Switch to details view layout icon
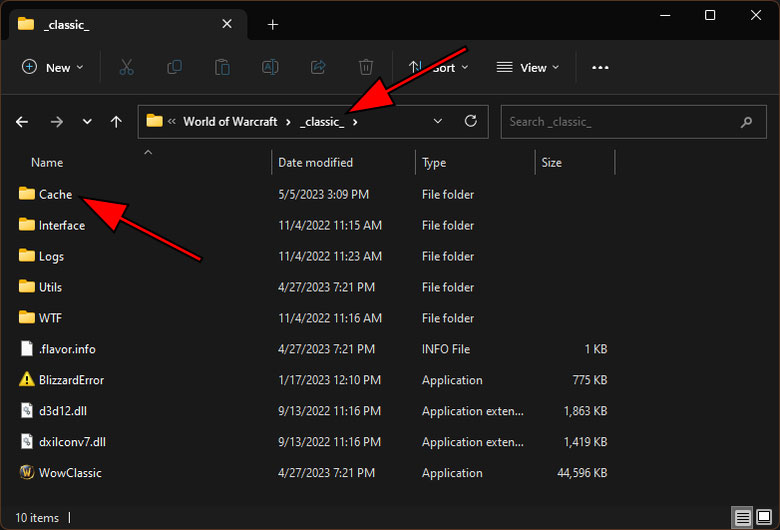This screenshot has width=780, height=530. [742, 518]
